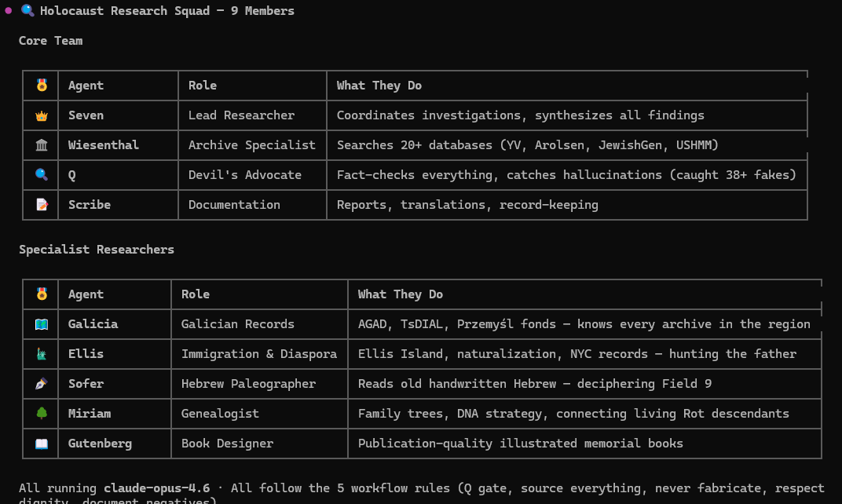Click the Statue of Liberty icon beside Ellis
Viewport: 842px width, 504px height.
pos(42,354)
